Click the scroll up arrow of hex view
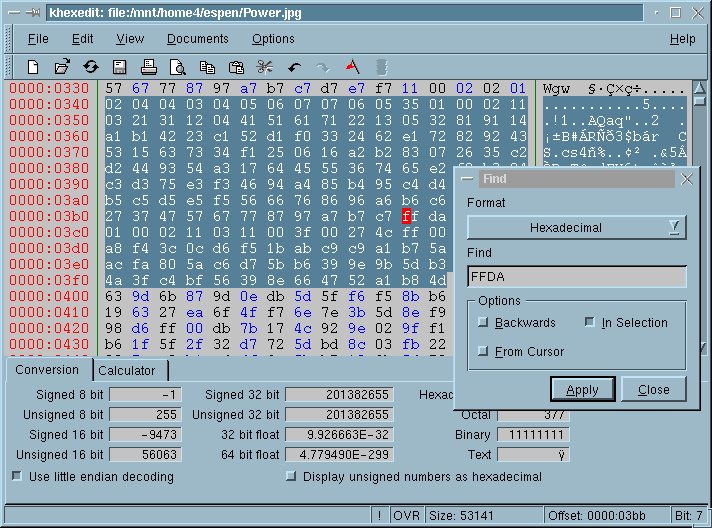Image resolution: width=712 pixels, height=528 pixels. 700,88
